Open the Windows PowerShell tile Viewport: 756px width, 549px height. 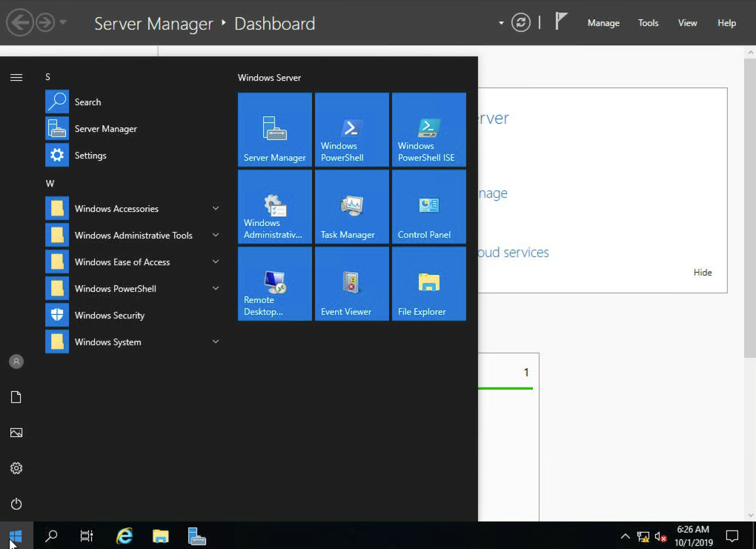point(351,130)
